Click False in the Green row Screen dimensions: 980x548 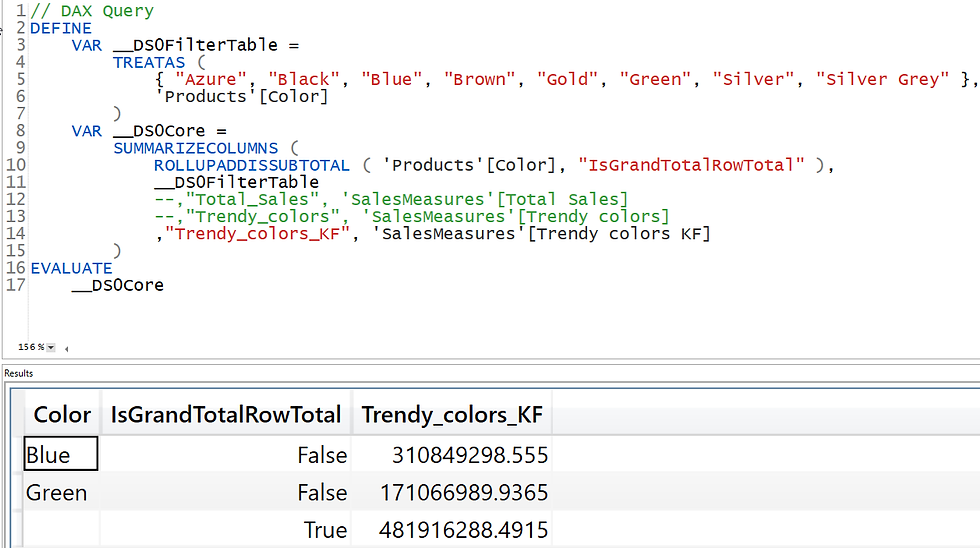click(322, 492)
